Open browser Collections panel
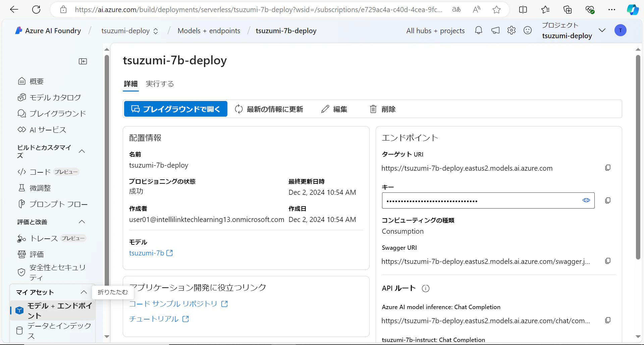This screenshot has width=644, height=345. tap(568, 10)
